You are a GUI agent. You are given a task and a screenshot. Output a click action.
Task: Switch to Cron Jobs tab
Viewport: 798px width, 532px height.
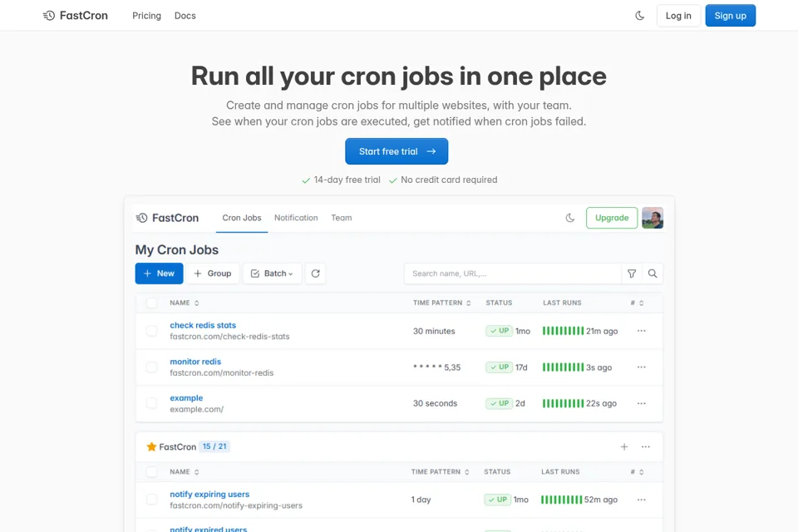242,218
